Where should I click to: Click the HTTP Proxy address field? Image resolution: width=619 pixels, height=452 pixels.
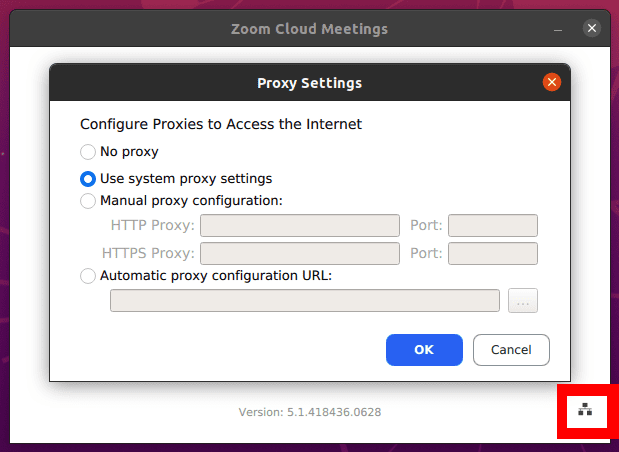point(300,225)
